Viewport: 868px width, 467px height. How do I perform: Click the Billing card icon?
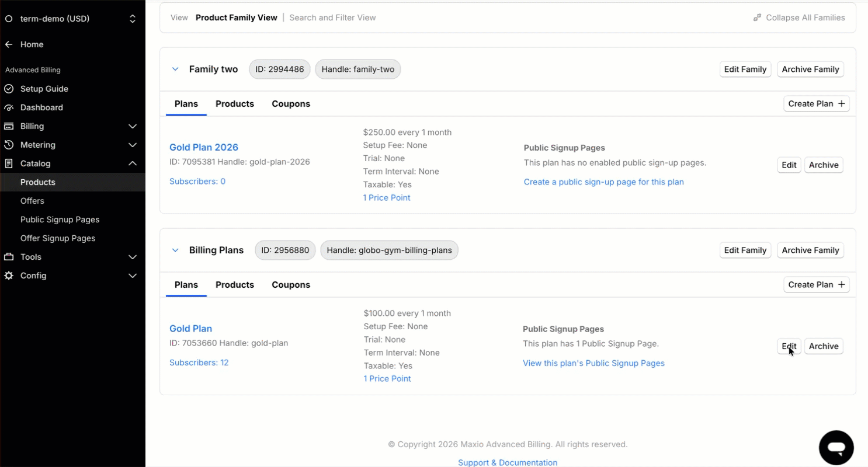coord(9,126)
